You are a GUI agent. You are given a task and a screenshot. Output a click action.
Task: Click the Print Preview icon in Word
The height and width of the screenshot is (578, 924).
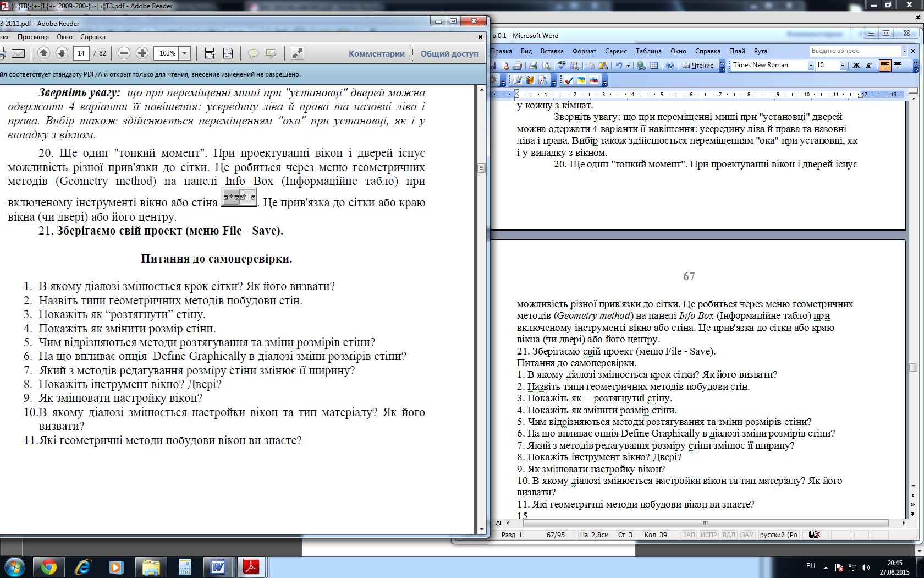pyautogui.click(x=546, y=66)
